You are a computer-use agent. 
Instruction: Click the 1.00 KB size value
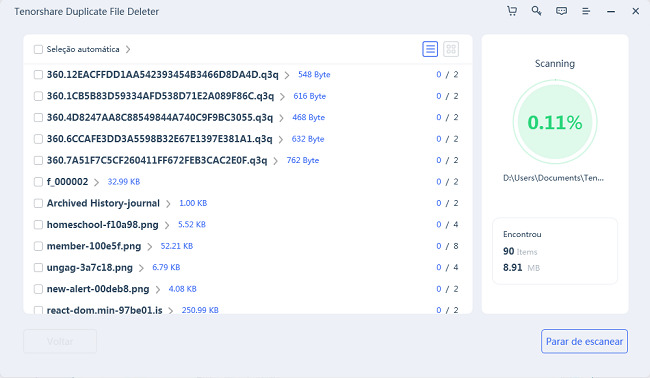(193, 203)
